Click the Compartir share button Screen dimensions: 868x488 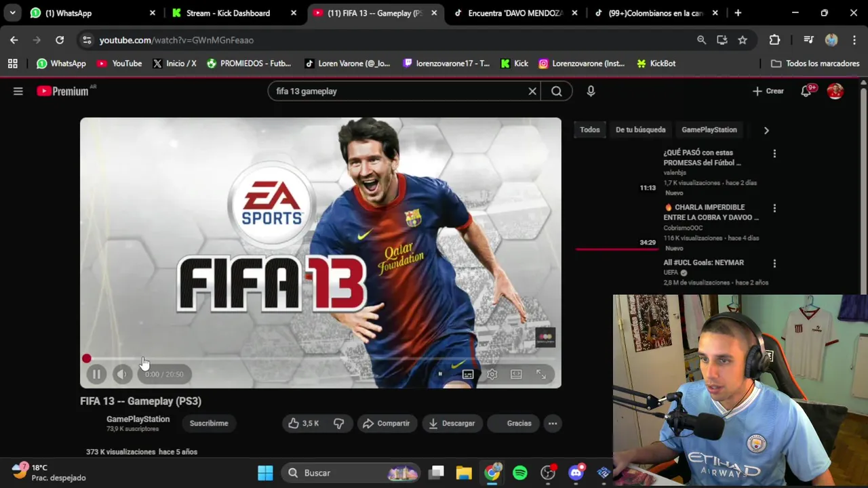[x=387, y=423]
